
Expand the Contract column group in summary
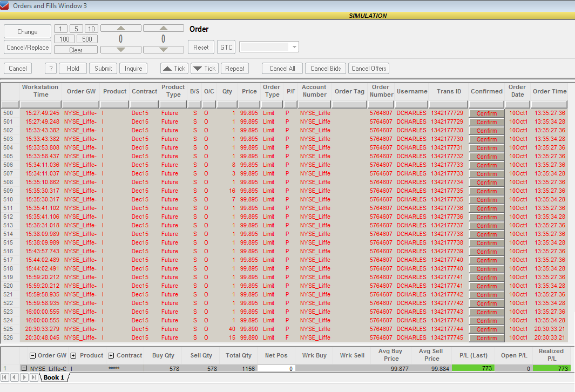[x=111, y=355]
